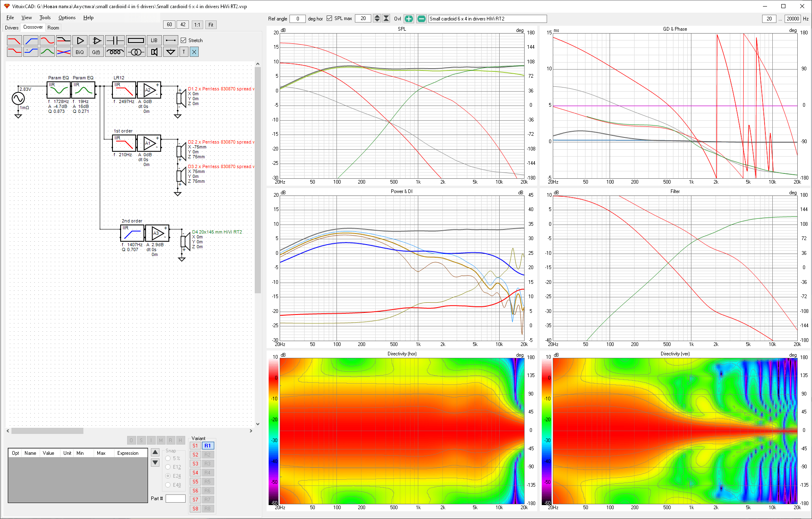812x519 pixels.
Task: Add a BiQ biquad filter block
Action: [x=80, y=52]
